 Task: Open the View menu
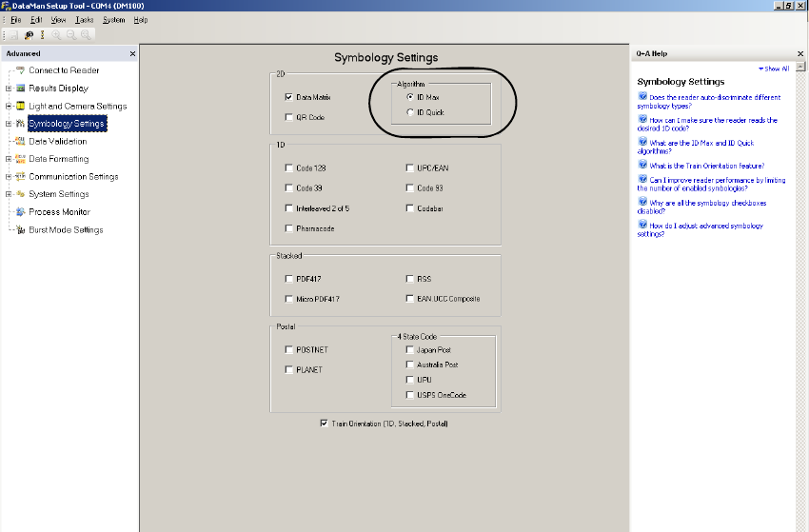click(x=58, y=20)
